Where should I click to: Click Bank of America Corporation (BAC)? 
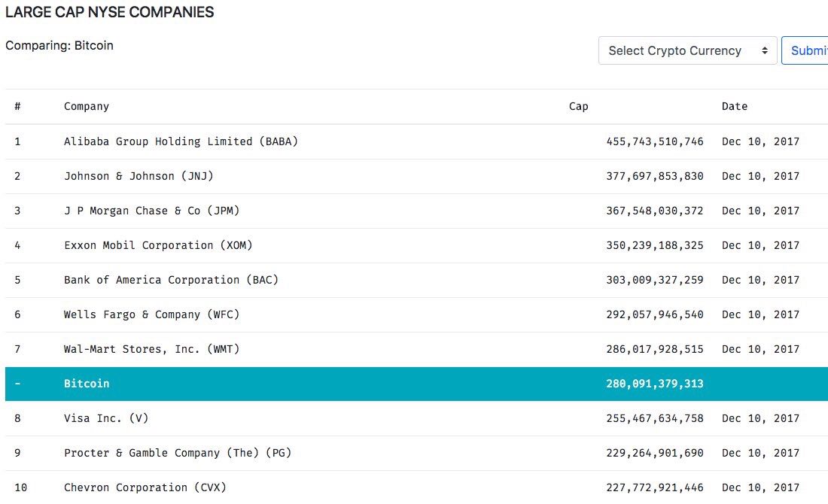coord(171,280)
